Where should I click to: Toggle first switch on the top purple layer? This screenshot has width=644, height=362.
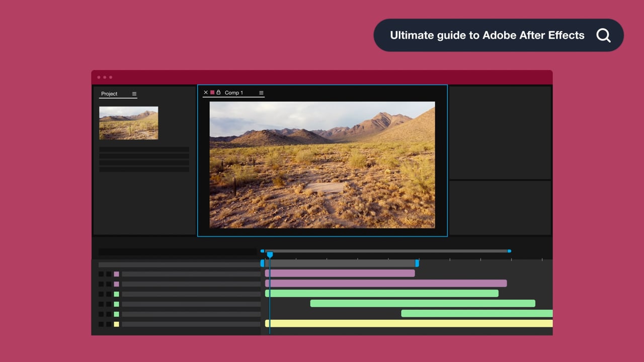tap(101, 274)
